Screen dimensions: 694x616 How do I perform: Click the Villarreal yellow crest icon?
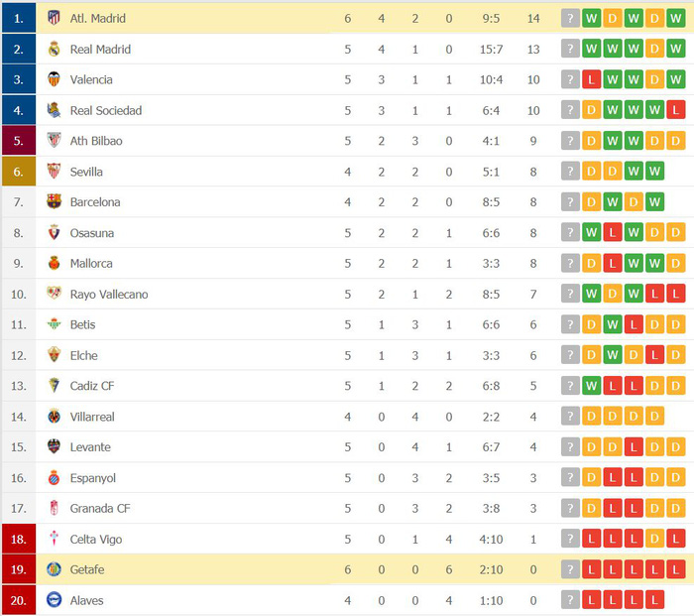[x=54, y=417]
